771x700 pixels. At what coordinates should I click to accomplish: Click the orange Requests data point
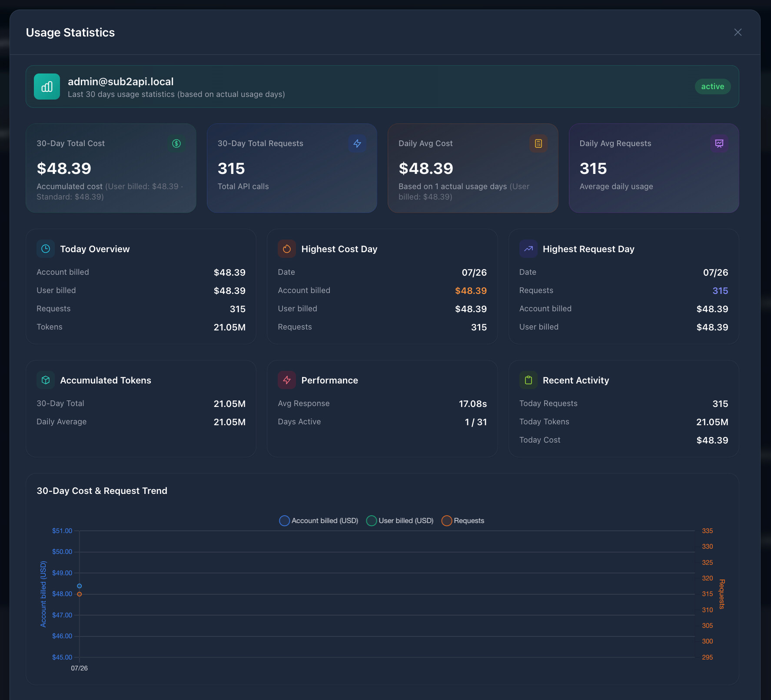pyautogui.click(x=80, y=594)
